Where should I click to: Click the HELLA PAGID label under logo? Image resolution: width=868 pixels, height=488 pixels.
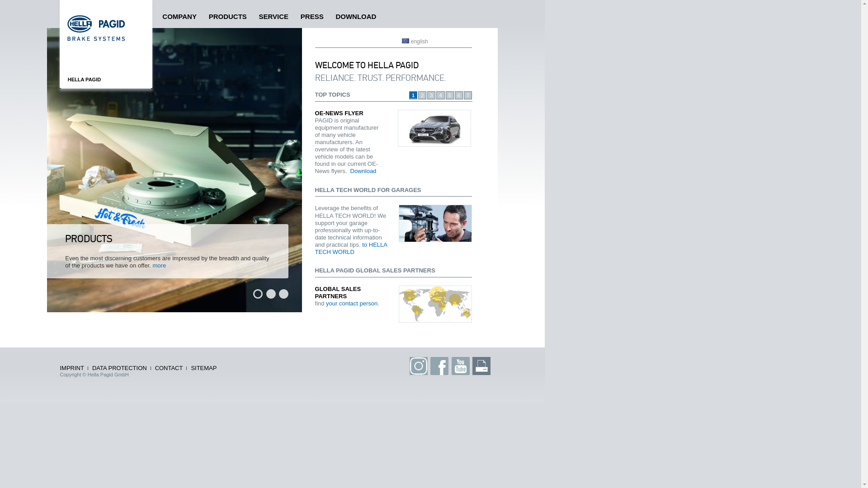click(x=85, y=80)
